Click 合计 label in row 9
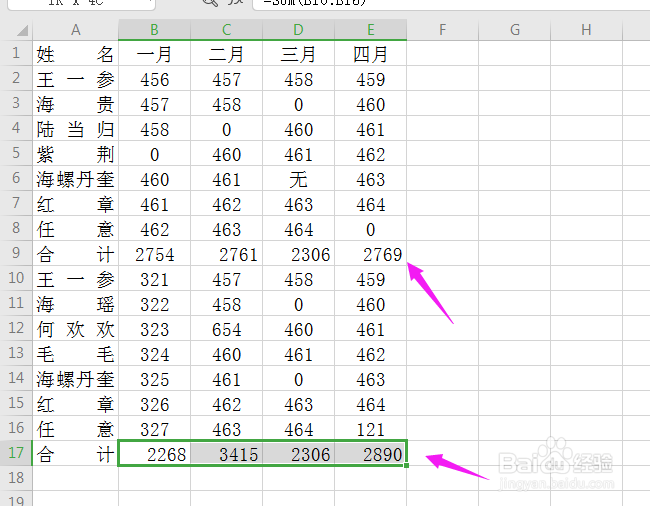 click(75, 253)
